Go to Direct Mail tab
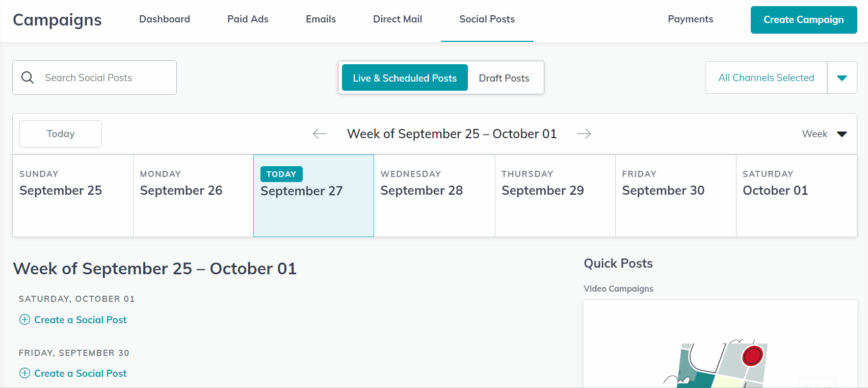Viewport: 868px width, 388px height. [398, 19]
